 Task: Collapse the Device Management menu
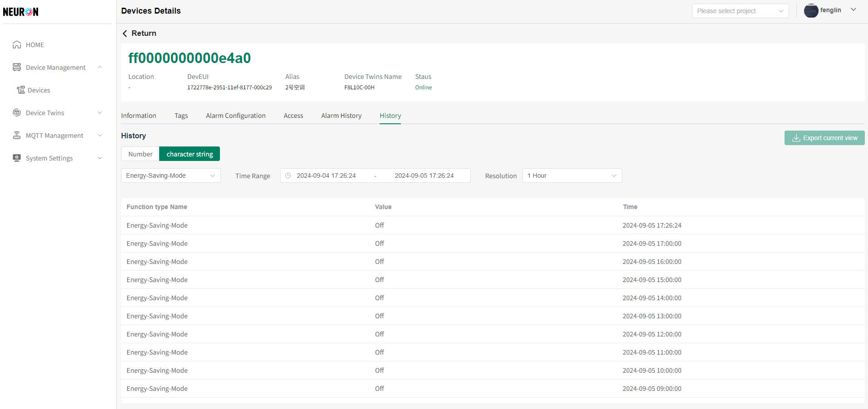point(100,67)
